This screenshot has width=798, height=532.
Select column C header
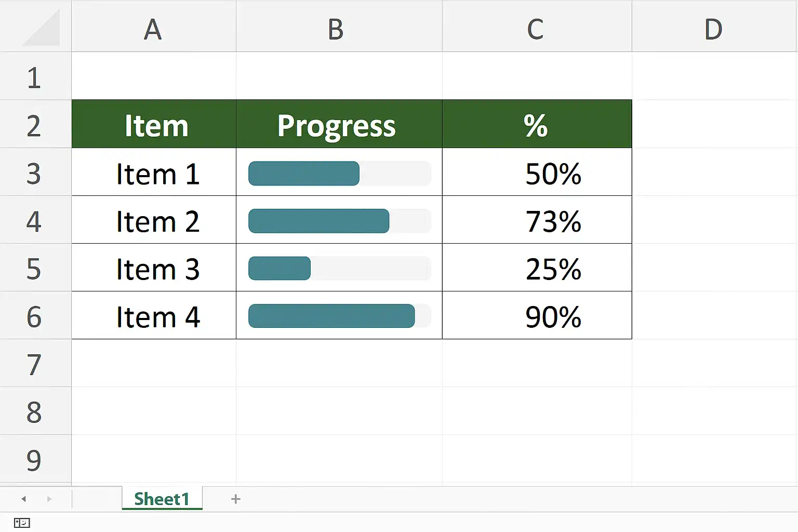tap(536, 29)
